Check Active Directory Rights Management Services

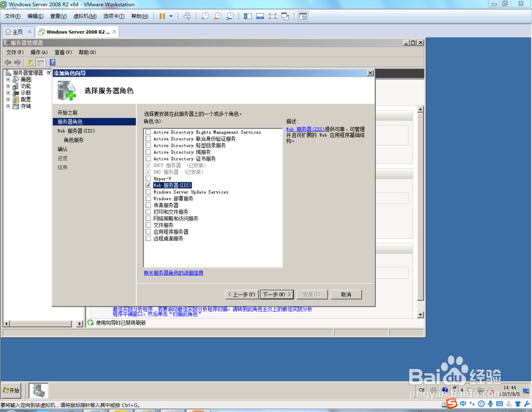148,132
